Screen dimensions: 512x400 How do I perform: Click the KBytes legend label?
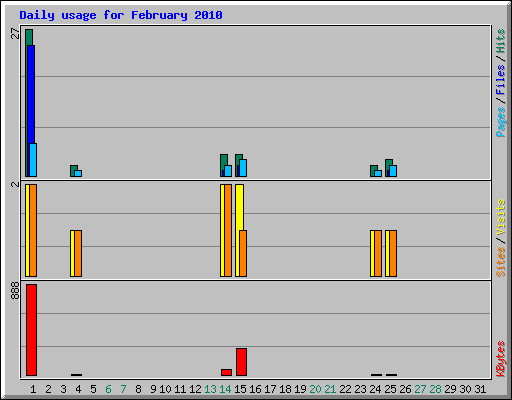[x=500, y=359]
